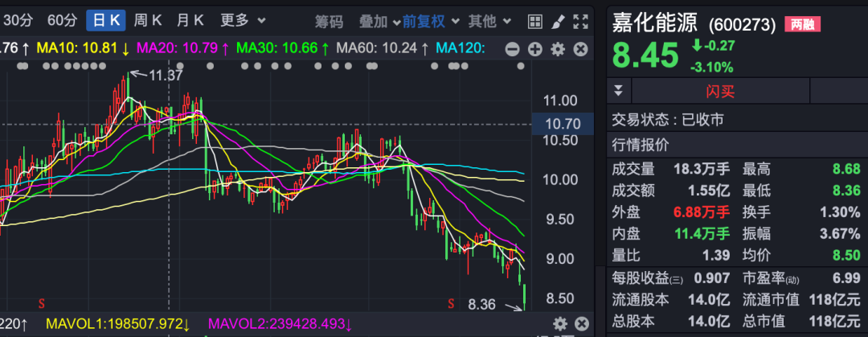Screen dimensions: 868x337
Task: Click the MAVOL1:198507.972 label
Action: click(x=119, y=323)
